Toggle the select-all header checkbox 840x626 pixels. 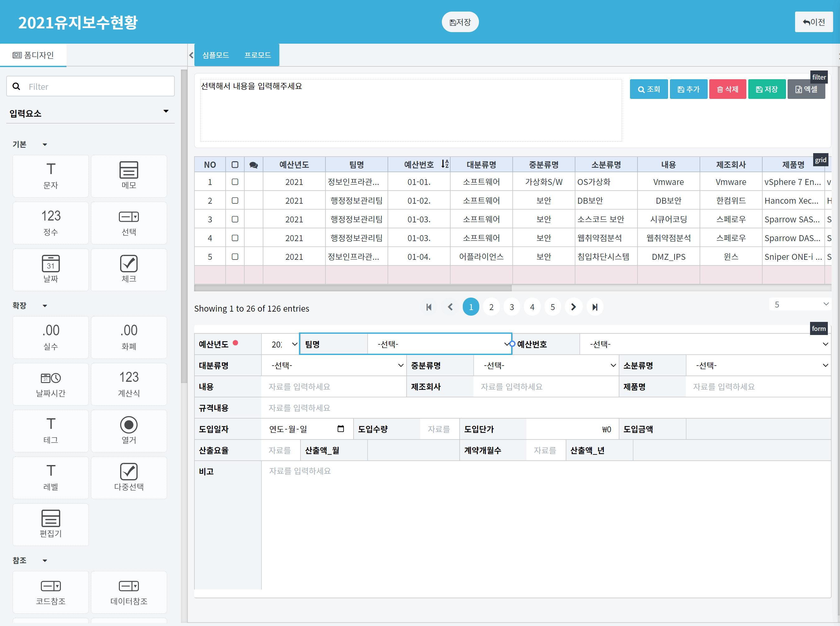click(x=235, y=164)
